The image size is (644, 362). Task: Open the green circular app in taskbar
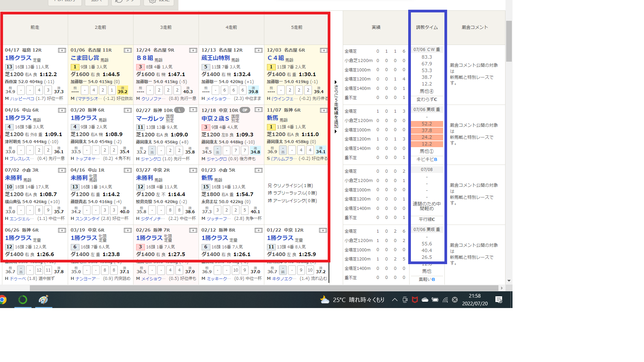pyautogui.click(x=23, y=300)
